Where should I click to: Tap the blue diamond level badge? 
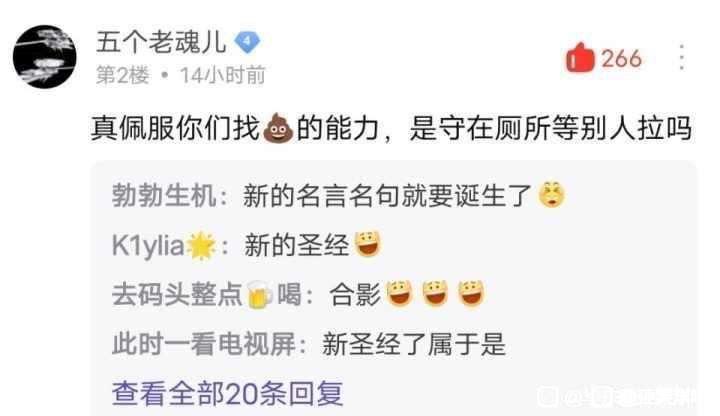(247, 42)
